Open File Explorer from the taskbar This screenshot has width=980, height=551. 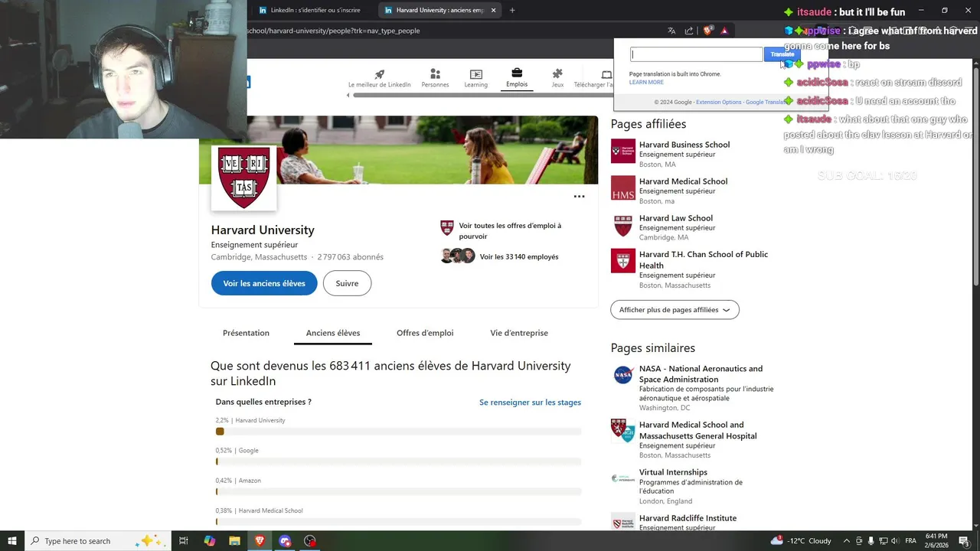234,541
